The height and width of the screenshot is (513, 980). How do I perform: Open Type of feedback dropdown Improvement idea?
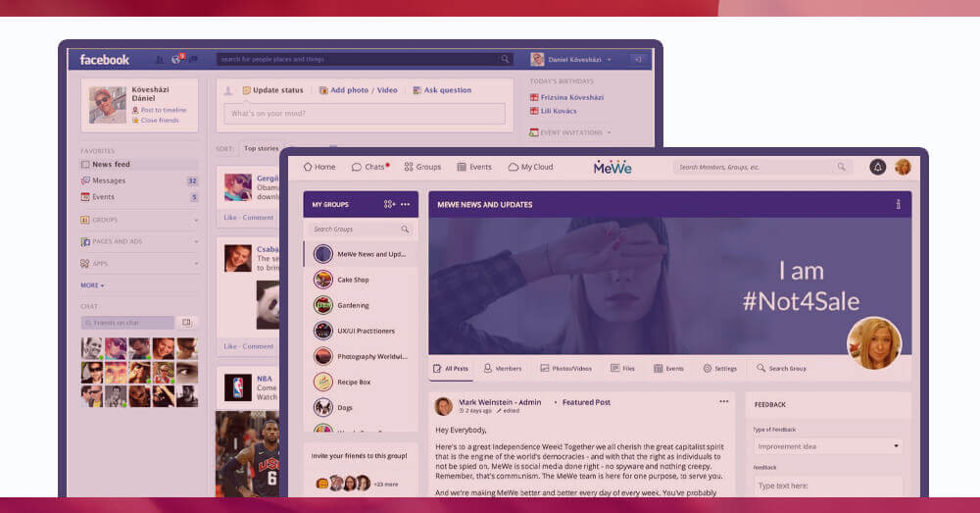pos(828,446)
